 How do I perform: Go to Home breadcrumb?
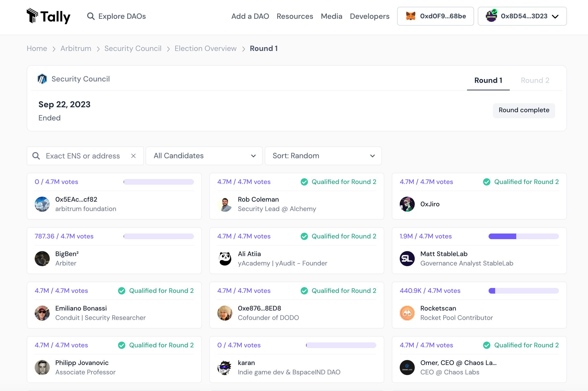point(37,48)
